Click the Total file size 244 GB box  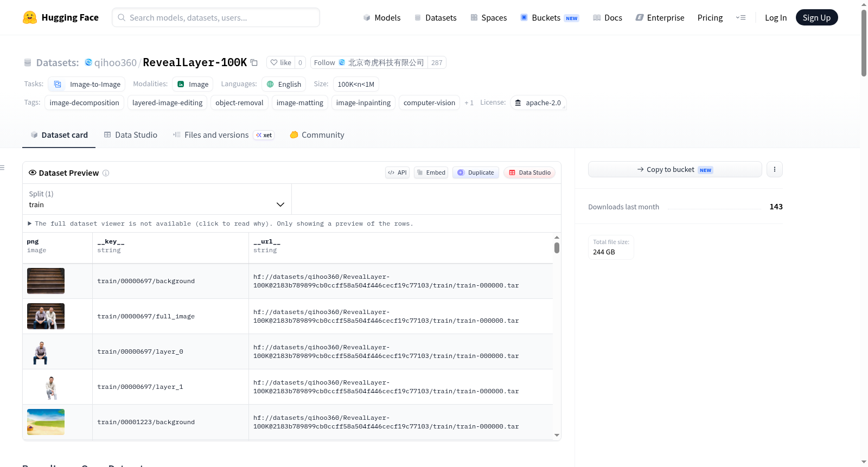click(x=611, y=247)
